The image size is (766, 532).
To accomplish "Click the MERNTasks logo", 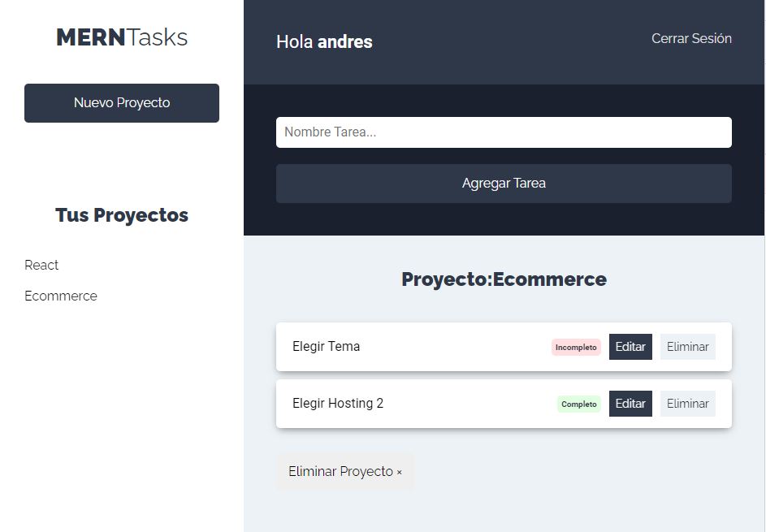I will coord(121,37).
